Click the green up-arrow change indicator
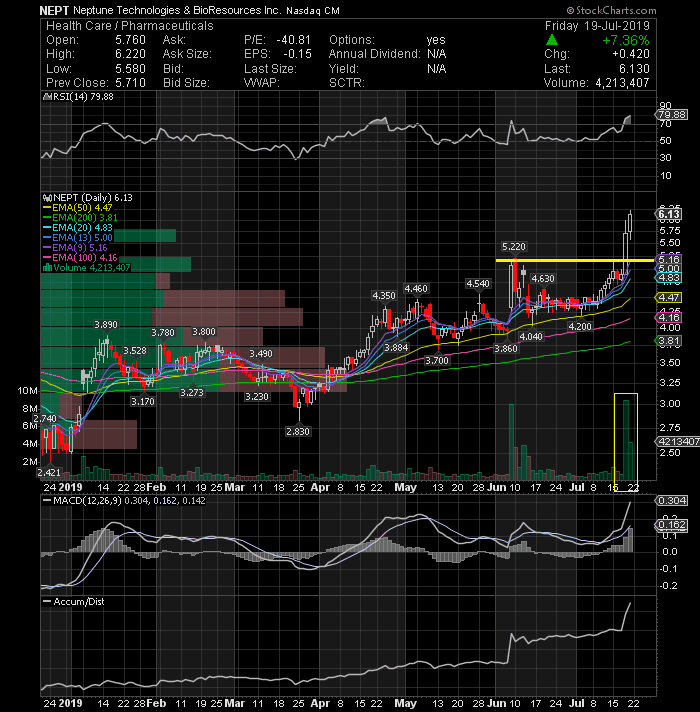Image resolution: width=700 pixels, height=712 pixels. point(552,40)
